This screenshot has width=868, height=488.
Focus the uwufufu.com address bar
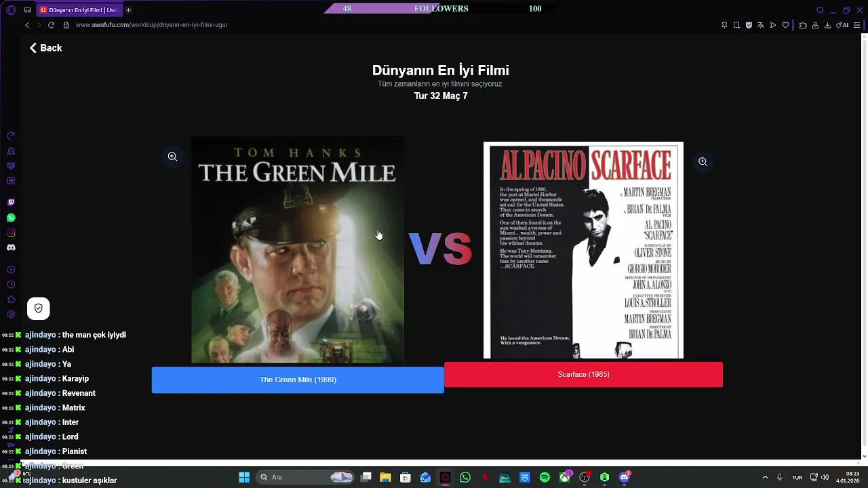tap(151, 25)
